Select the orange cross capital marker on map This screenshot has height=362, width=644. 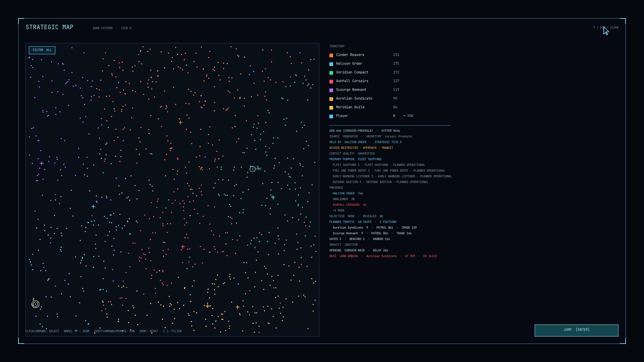click(180, 122)
